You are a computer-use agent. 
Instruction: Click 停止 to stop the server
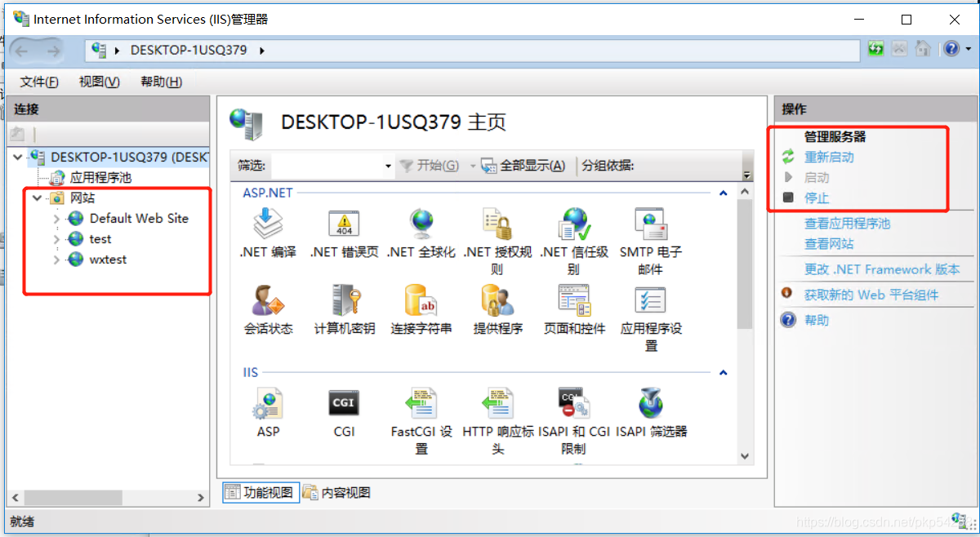817,197
